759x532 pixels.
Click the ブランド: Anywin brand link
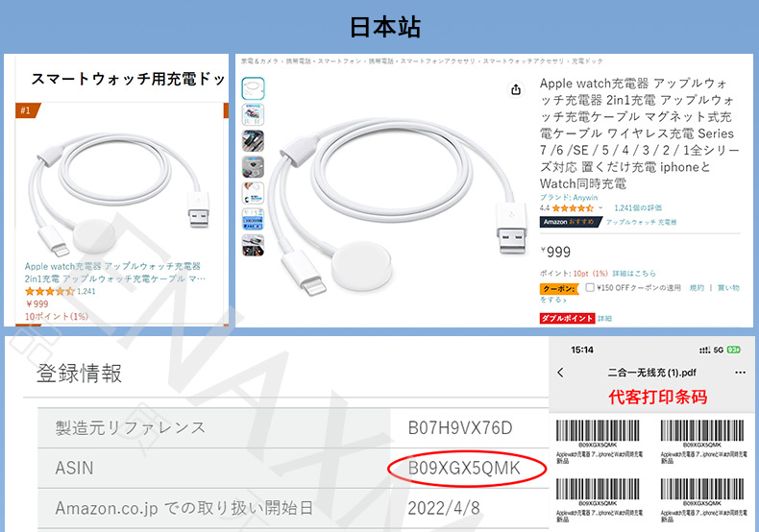pos(569,197)
